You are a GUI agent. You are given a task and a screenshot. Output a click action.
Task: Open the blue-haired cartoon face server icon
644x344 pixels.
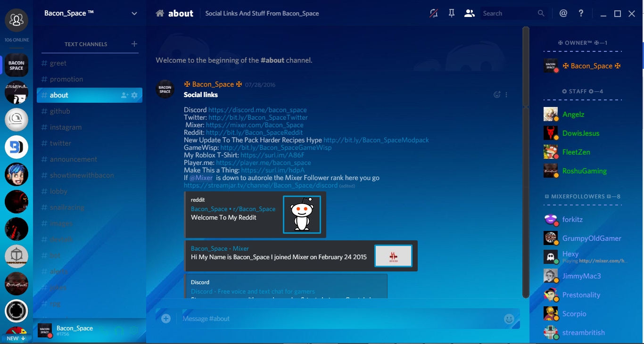click(17, 174)
